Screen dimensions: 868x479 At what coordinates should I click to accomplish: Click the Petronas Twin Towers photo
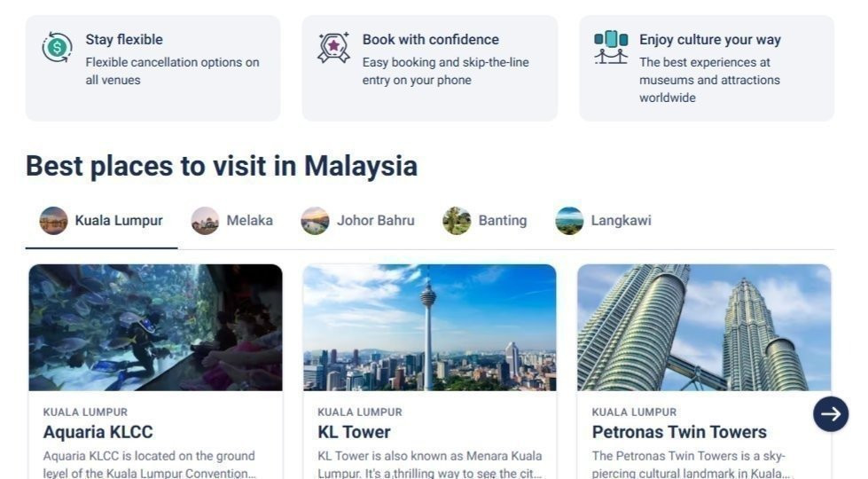[704, 327]
